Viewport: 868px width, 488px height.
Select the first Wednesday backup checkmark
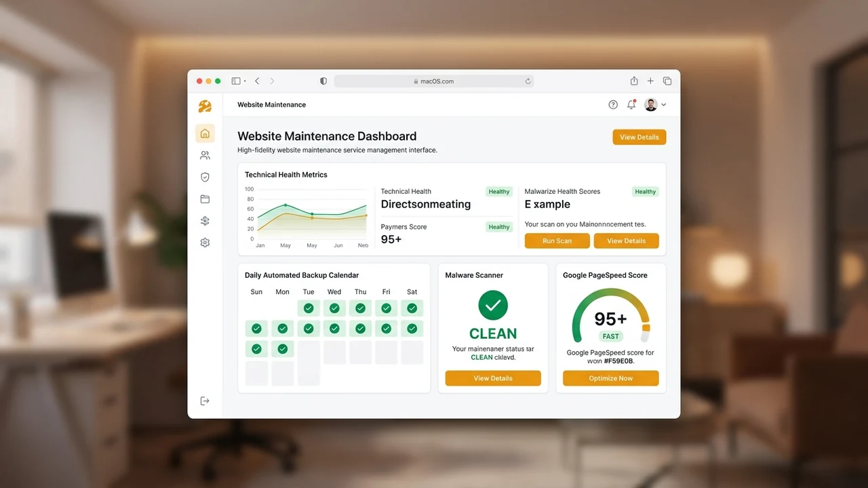(x=334, y=308)
